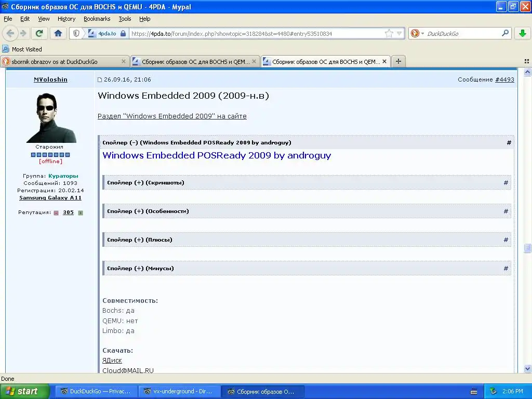Click the padlock site security icon
Image resolution: width=532 pixels, height=399 pixels.
123,33
